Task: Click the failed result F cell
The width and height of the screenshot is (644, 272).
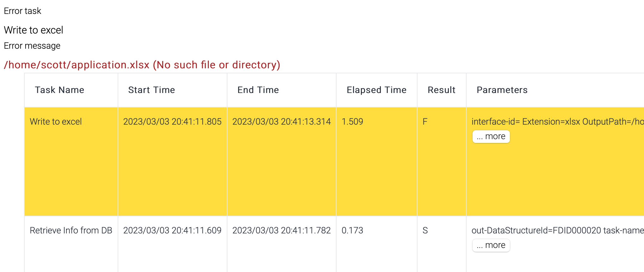Action: (425, 122)
